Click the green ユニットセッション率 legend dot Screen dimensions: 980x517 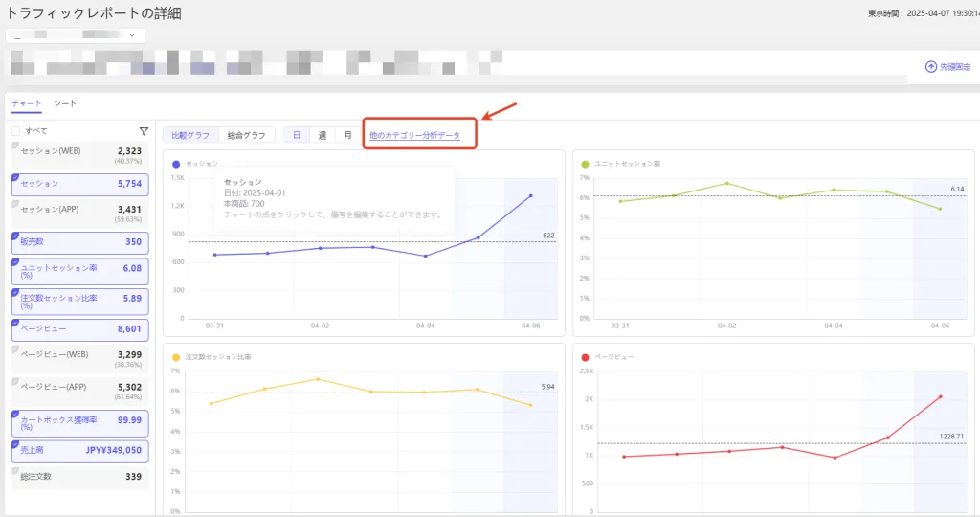click(585, 164)
